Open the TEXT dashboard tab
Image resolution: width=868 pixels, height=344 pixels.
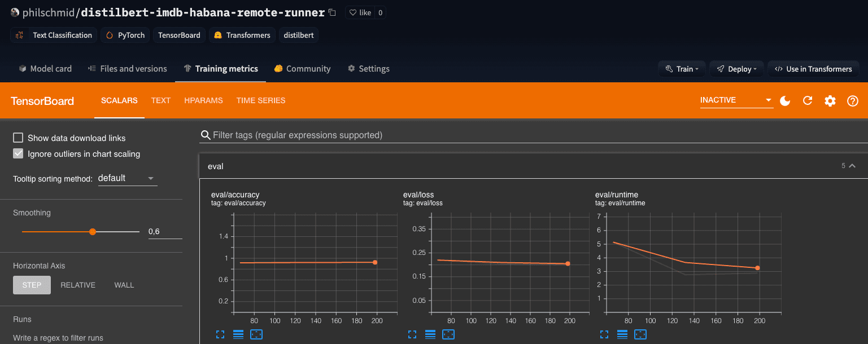[x=161, y=100]
